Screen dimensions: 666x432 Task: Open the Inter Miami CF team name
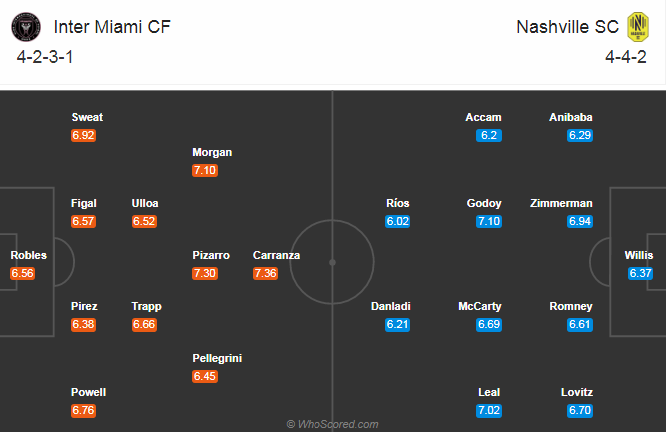click(x=111, y=26)
